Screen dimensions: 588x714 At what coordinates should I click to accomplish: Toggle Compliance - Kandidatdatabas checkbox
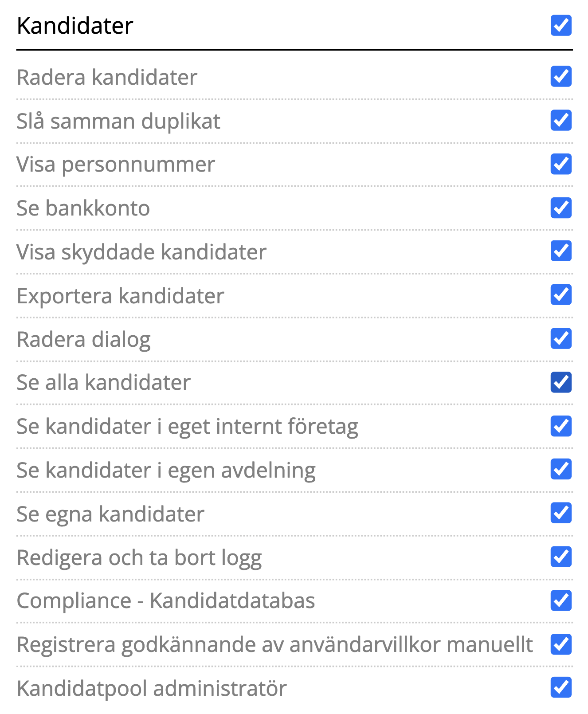click(x=561, y=600)
